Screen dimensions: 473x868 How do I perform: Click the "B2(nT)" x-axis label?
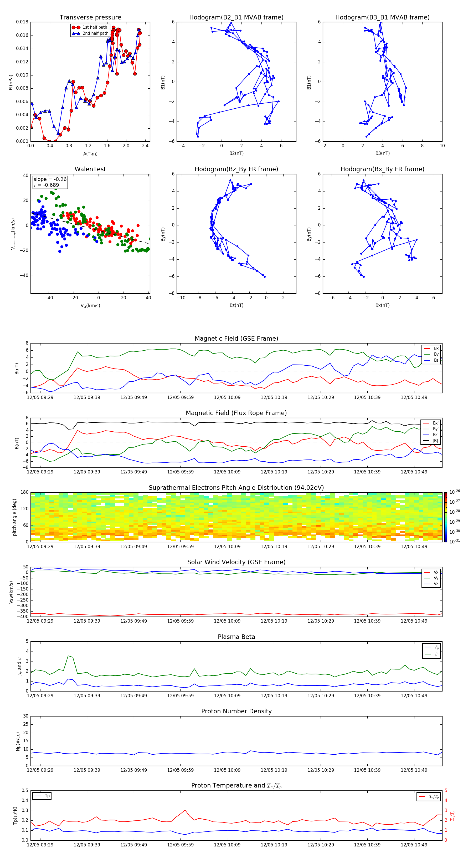coord(236,153)
